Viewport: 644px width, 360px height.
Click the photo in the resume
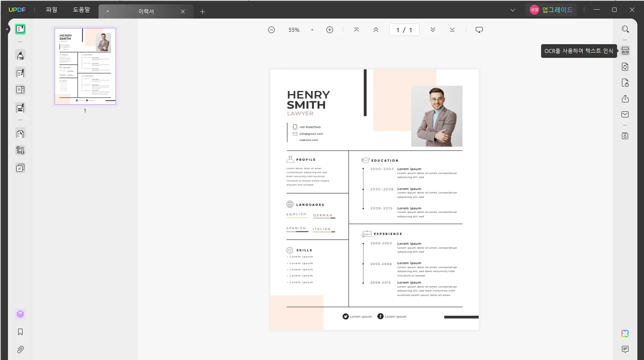coord(437,116)
